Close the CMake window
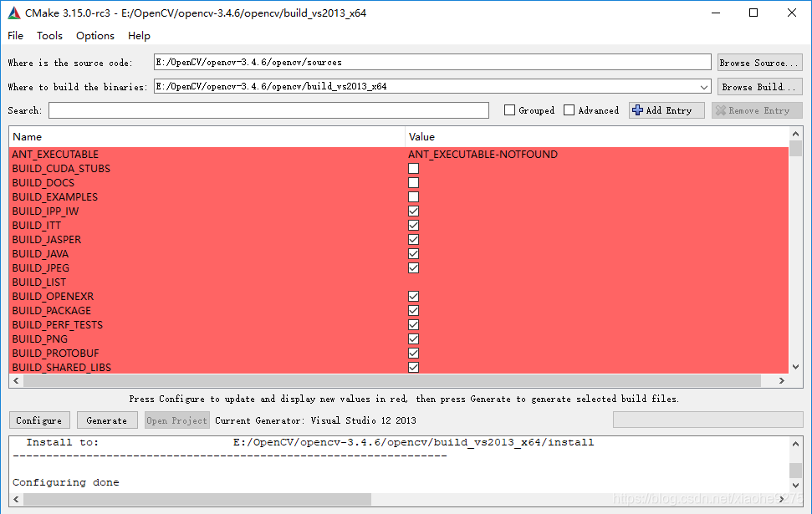The image size is (812, 514). [792, 13]
